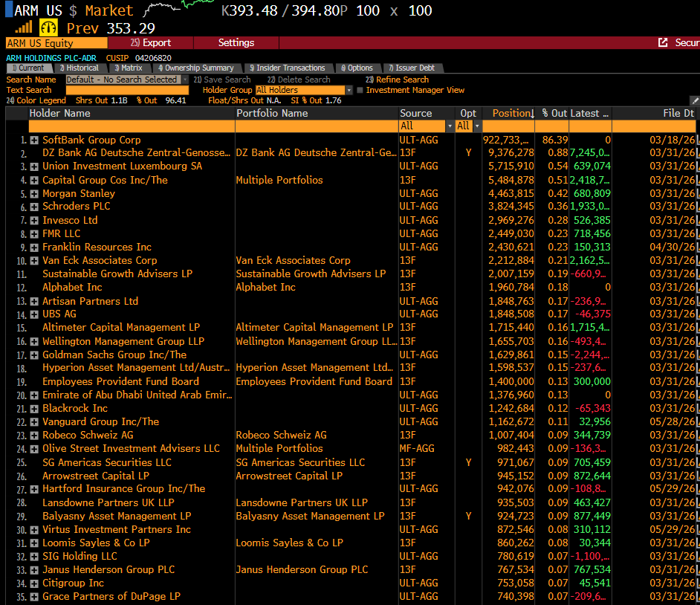Open the Holder Group All Holders dropdown

point(349,90)
